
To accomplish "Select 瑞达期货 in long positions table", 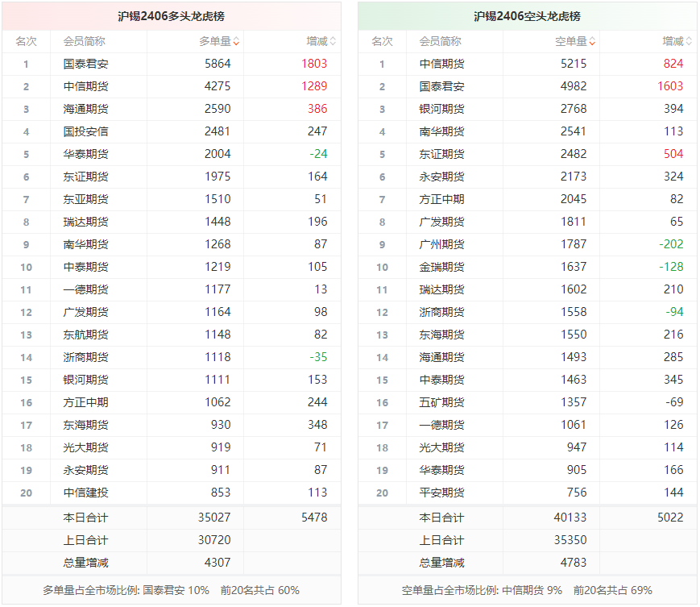I will point(85,222).
